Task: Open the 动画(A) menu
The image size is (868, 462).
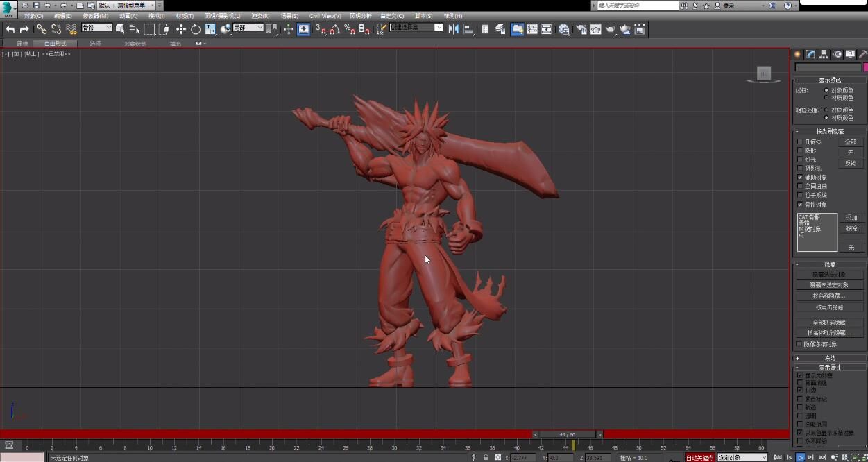Action: coord(128,16)
